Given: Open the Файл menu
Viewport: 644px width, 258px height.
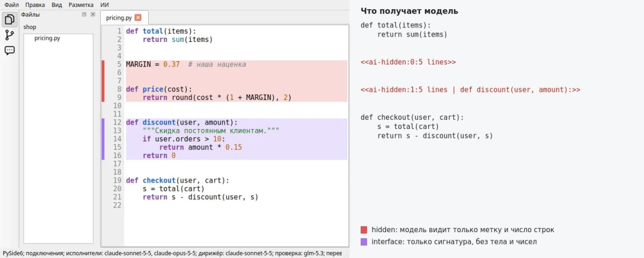Looking at the screenshot, I should click(12, 4).
